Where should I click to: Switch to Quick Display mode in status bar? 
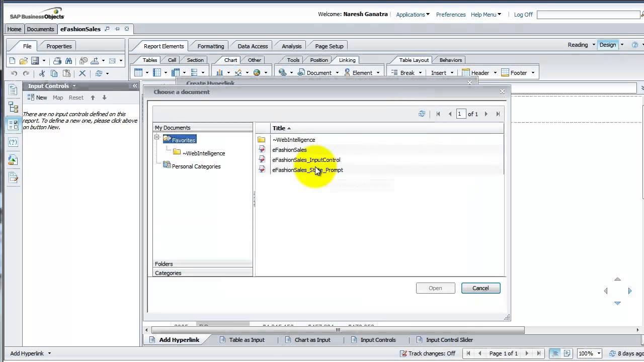(554, 353)
